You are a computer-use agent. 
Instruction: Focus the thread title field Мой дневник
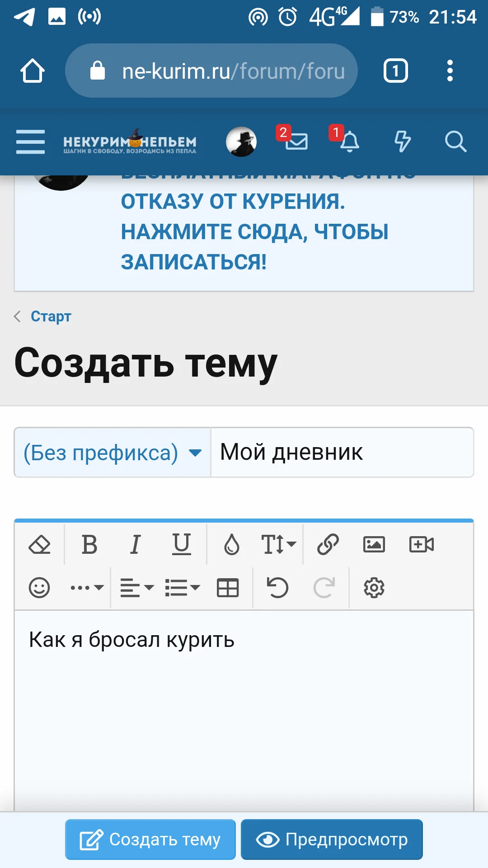pos(342,453)
